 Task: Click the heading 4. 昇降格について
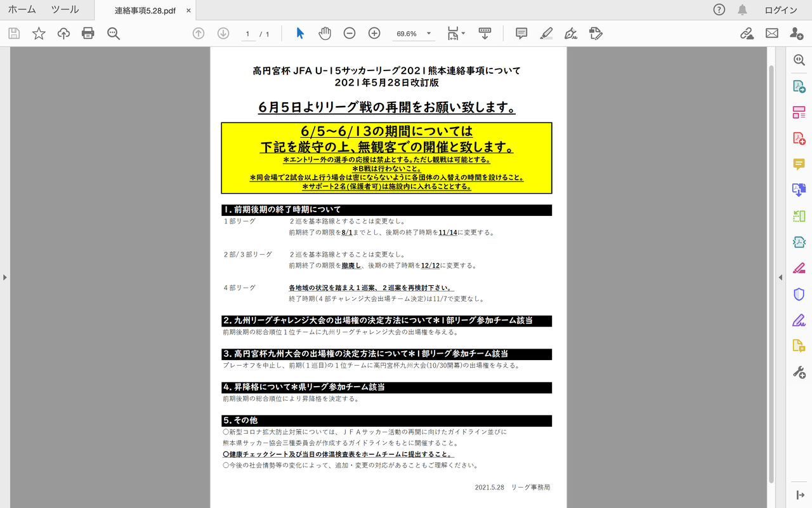click(304, 387)
